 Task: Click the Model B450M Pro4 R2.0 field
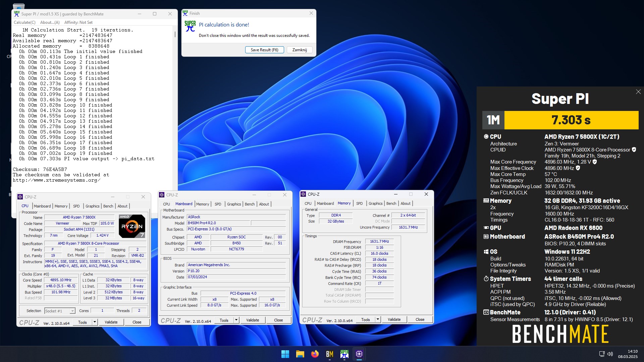tap(218, 223)
